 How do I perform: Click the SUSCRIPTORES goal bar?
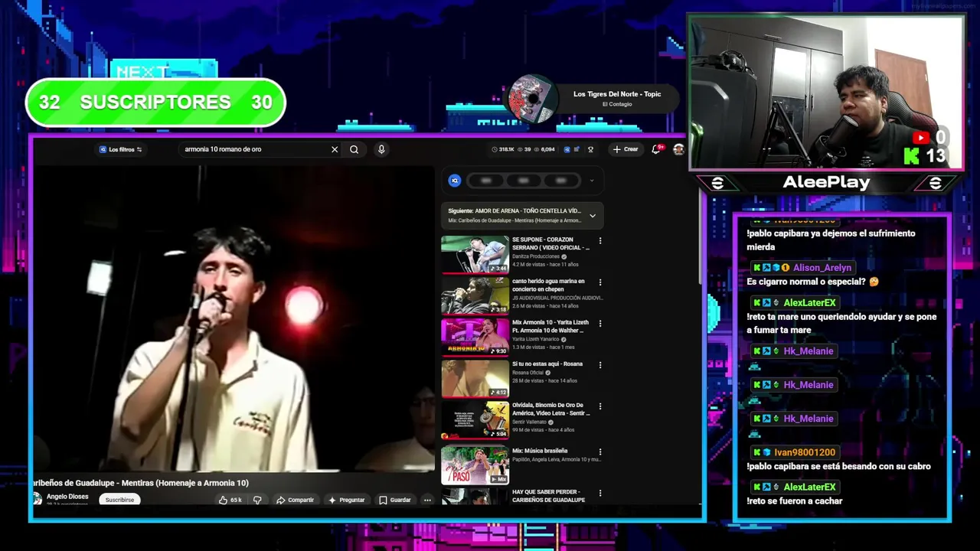pos(155,102)
